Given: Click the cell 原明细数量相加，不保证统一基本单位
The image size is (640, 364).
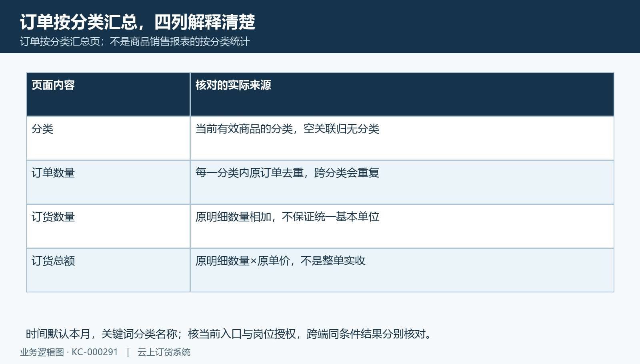Looking at the screenshot, I should pyautogui.click(x=402, y=226).
